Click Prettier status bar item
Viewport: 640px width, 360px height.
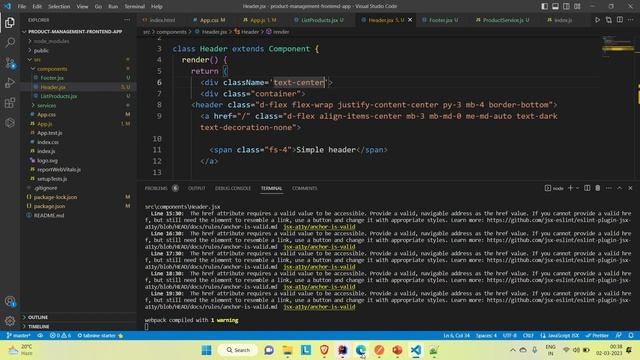pos(597,336)
